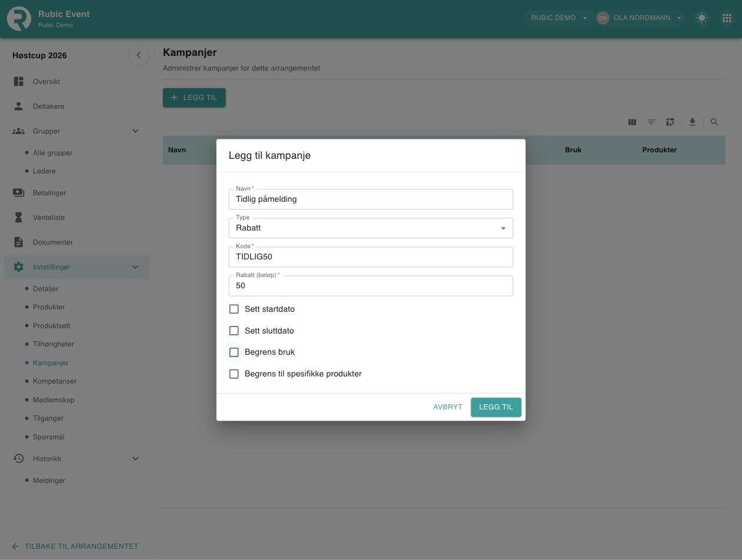The width and height of the screenshot is (742, 560).
Task: Check the Begrens bruk checkbox
Action: coord(234,352)
